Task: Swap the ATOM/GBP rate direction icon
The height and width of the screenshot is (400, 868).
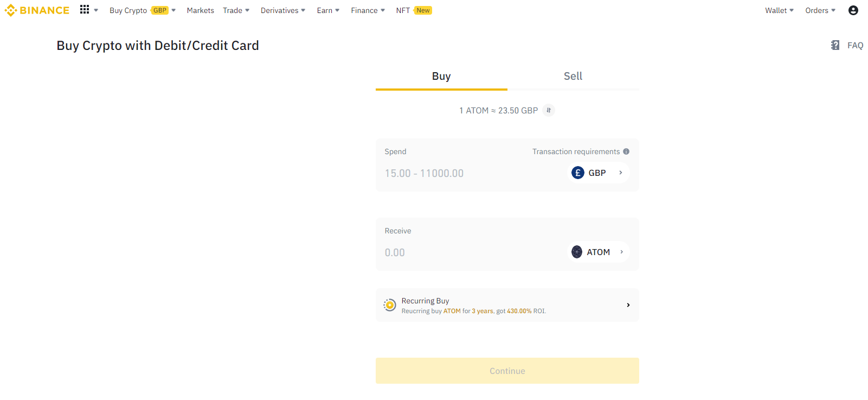Action: pos(549,110)
